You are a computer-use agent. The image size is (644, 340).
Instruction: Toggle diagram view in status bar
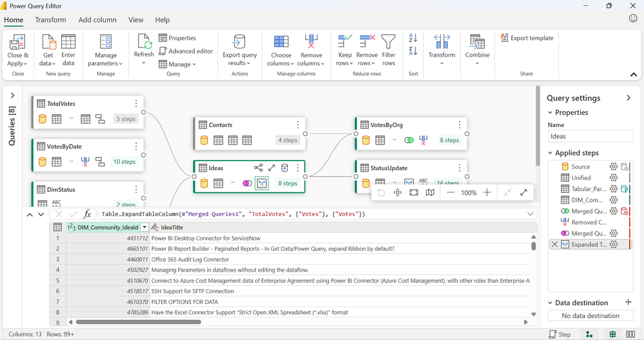[589, 334]
